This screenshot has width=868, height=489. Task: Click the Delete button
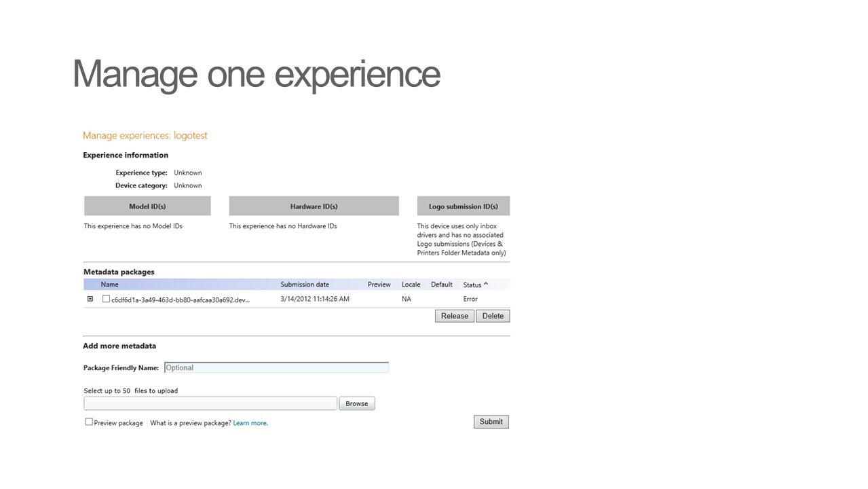[493, 316]
